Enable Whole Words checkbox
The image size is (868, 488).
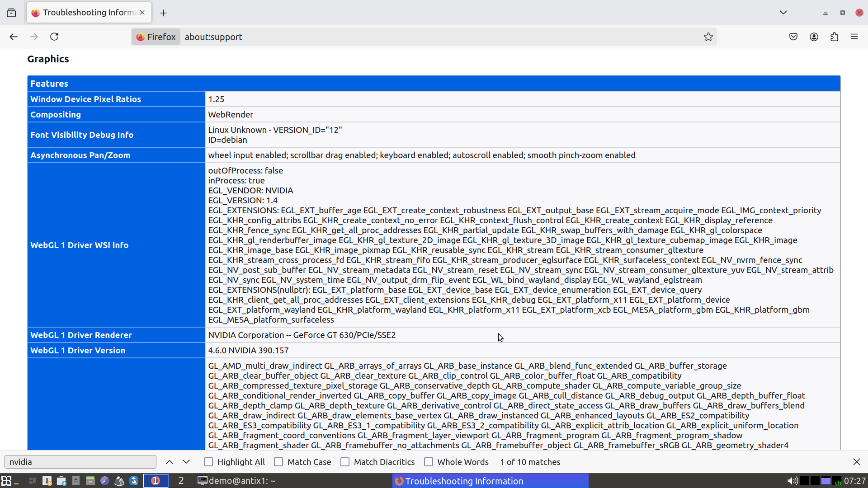(429, 462)
